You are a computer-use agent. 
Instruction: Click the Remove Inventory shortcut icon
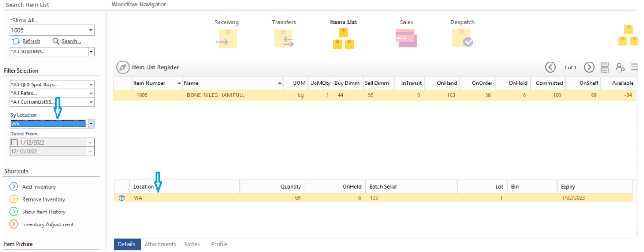pyautogui.click(x=13, y=199)
